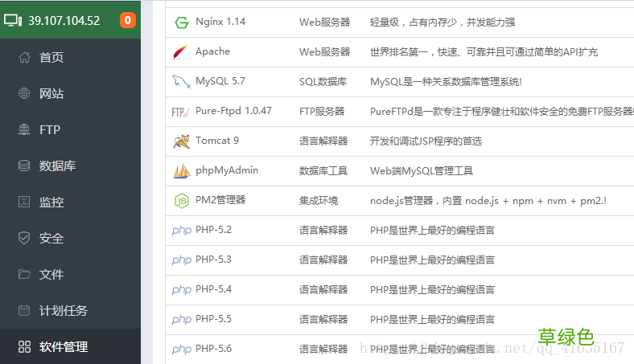Click the server IP 39.107.104.52

pos(64,21)
